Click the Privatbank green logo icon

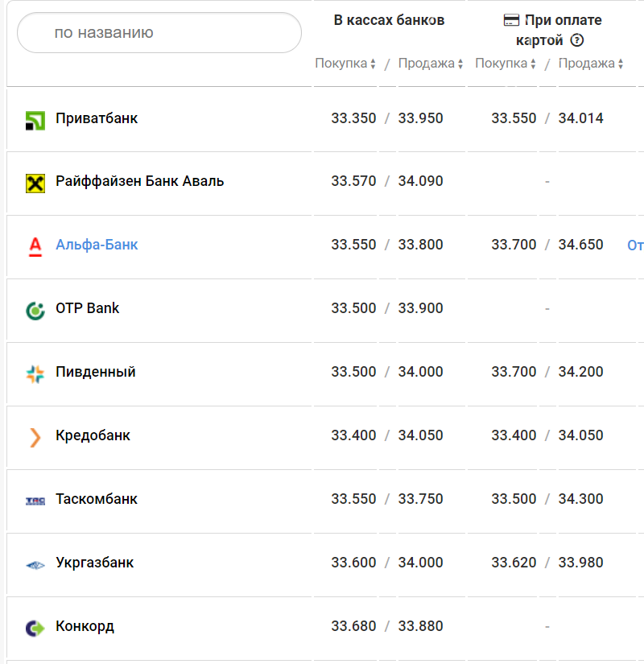(x=35, y=121)
